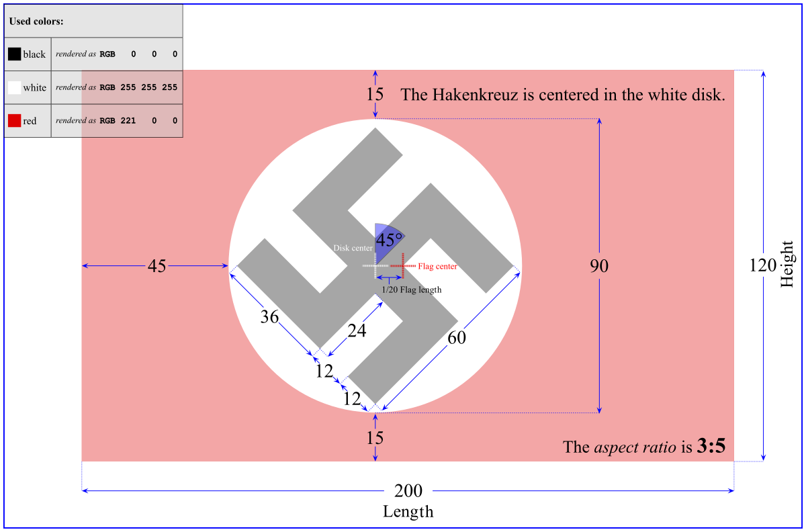Image resolution: width=806 pixels, height=532 pixels.
Task: Click the 'Disk center' label
Action: point(353,248)
